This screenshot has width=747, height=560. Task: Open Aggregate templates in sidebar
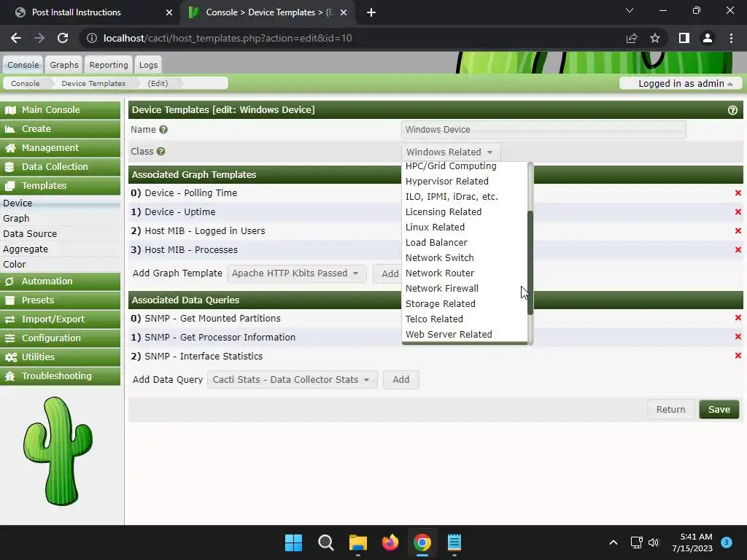point(26,249)
